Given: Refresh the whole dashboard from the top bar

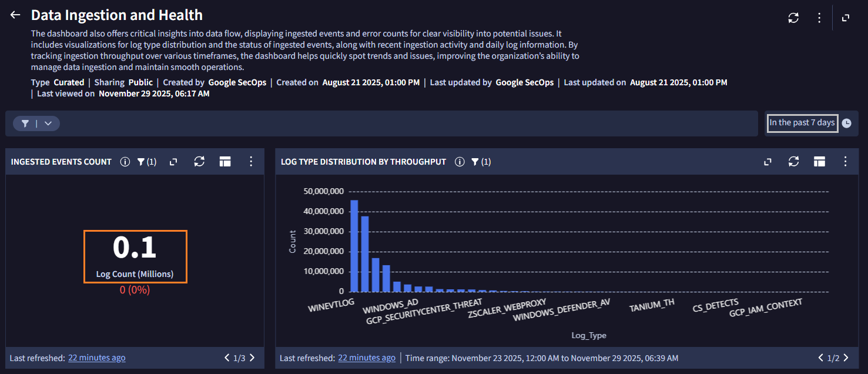Looking at the screenshot, I should point(793,18).
